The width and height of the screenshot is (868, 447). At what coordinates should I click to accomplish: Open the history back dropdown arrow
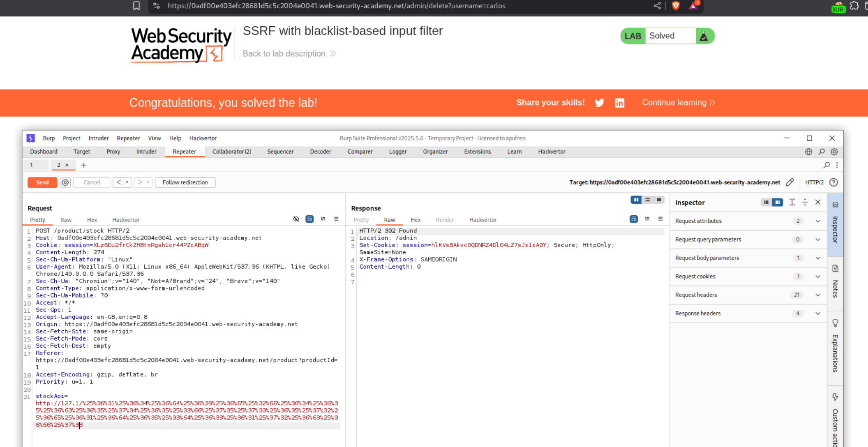point(127,182)
